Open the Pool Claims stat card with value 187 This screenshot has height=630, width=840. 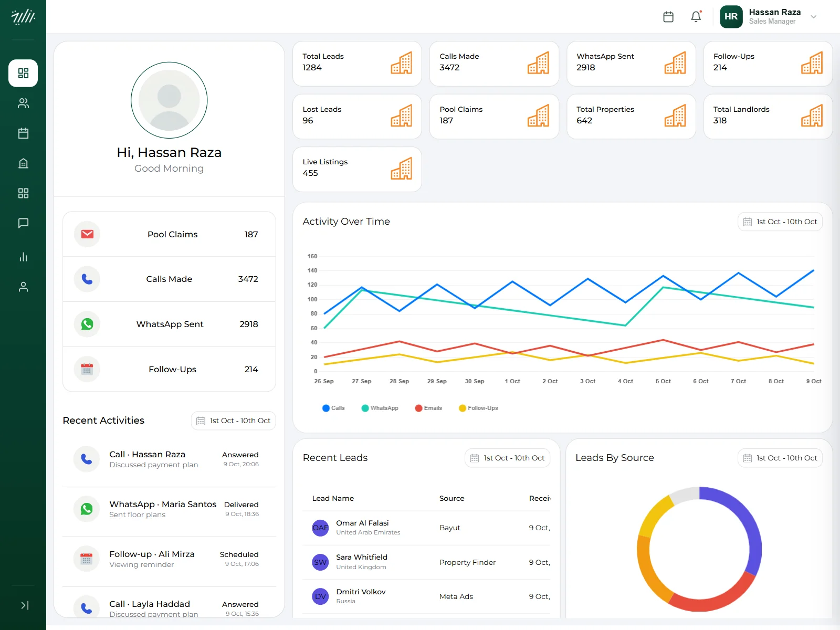[494, 117]
